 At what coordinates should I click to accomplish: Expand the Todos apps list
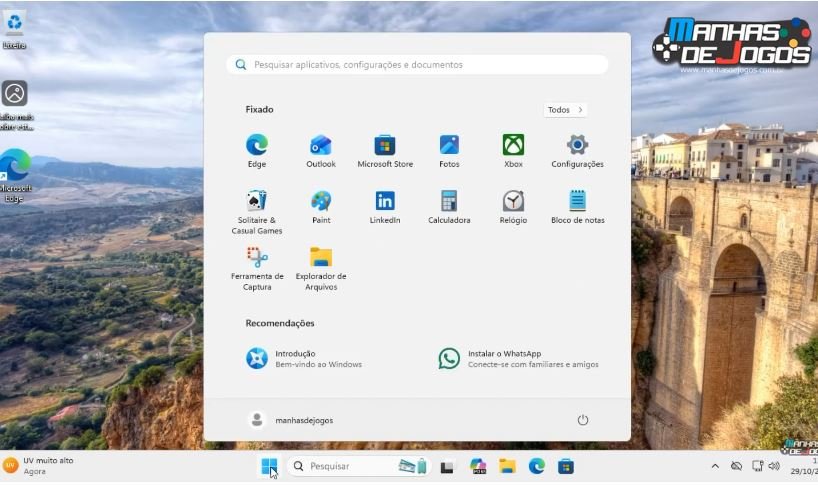[x=565, y=110]
